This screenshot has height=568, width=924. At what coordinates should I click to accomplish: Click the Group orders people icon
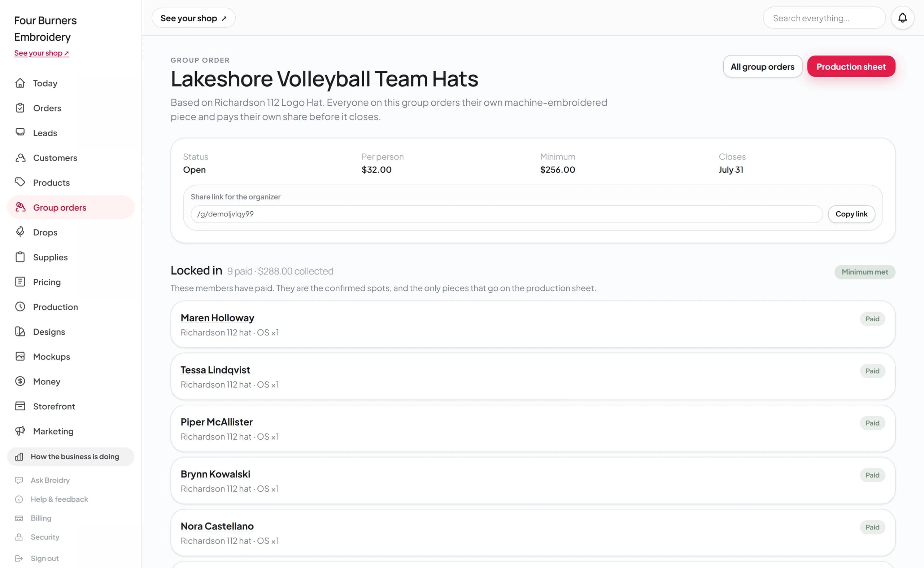pyautogui.click(x=20, y=207)
